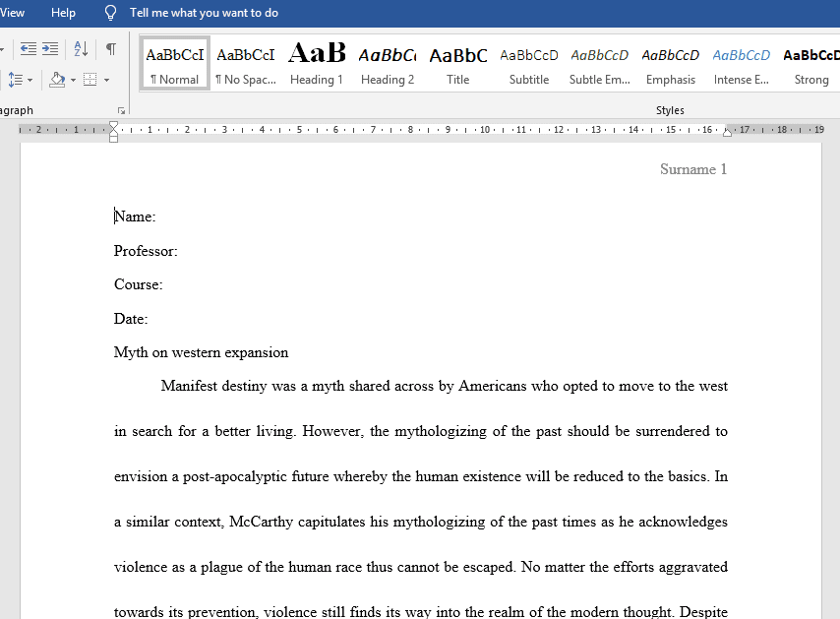840x619 pixels.
Task: Click the right indent marker on ruler
Action: click(x=728, y=131)
